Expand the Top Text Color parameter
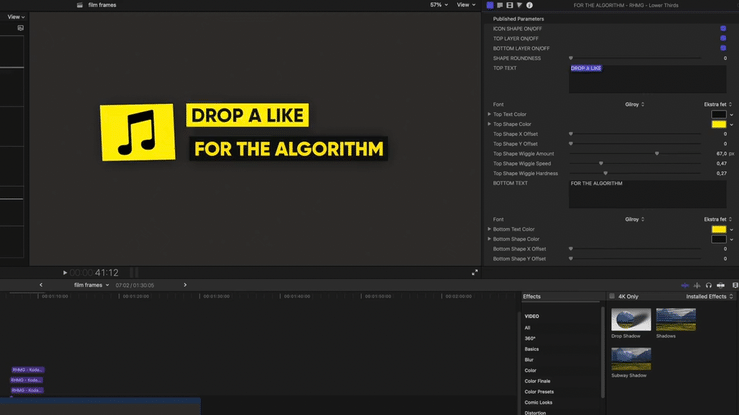The height and width of the screenshot is (415, 739). 489,114
